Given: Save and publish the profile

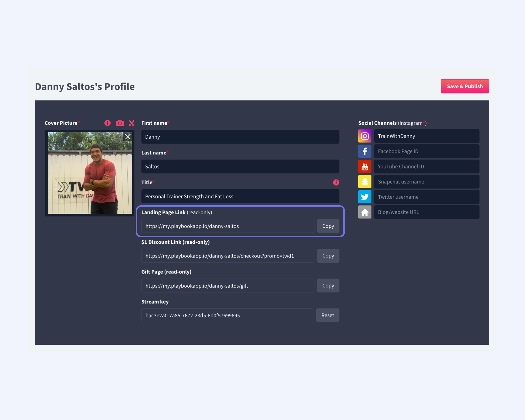Looking at the screenshot, I should [465, 86].
